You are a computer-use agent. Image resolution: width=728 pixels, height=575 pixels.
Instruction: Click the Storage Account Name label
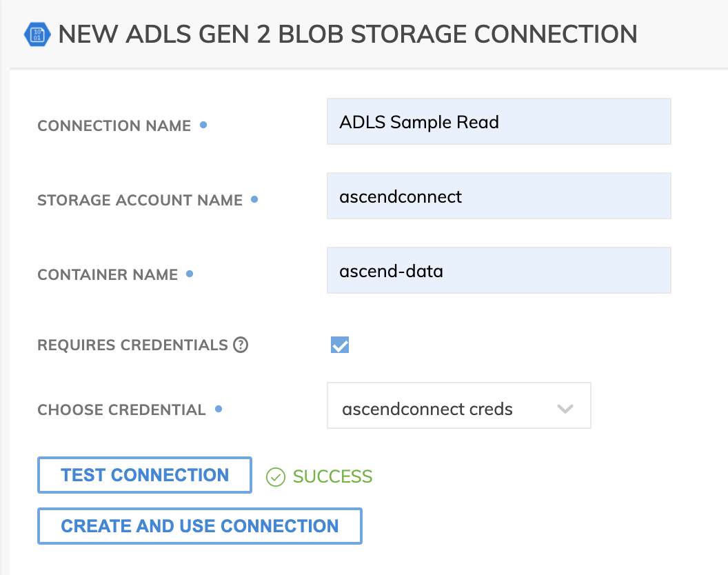[140, 201]
